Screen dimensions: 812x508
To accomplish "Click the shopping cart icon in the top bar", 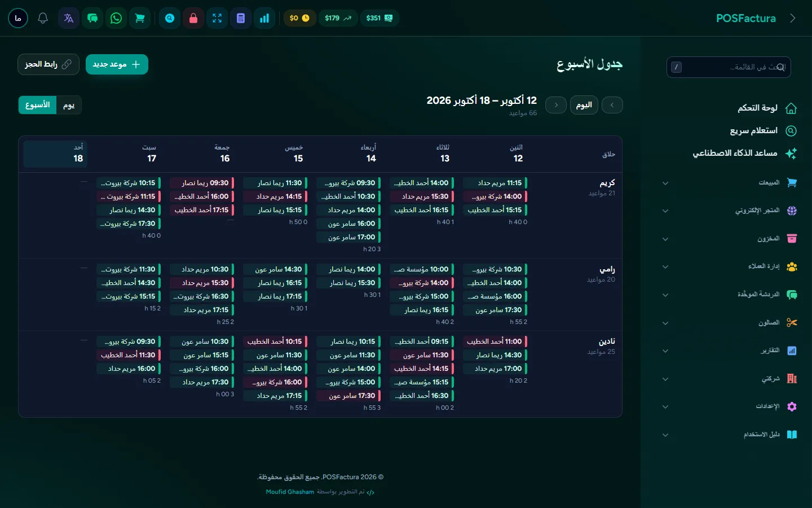I will (140, 18).
